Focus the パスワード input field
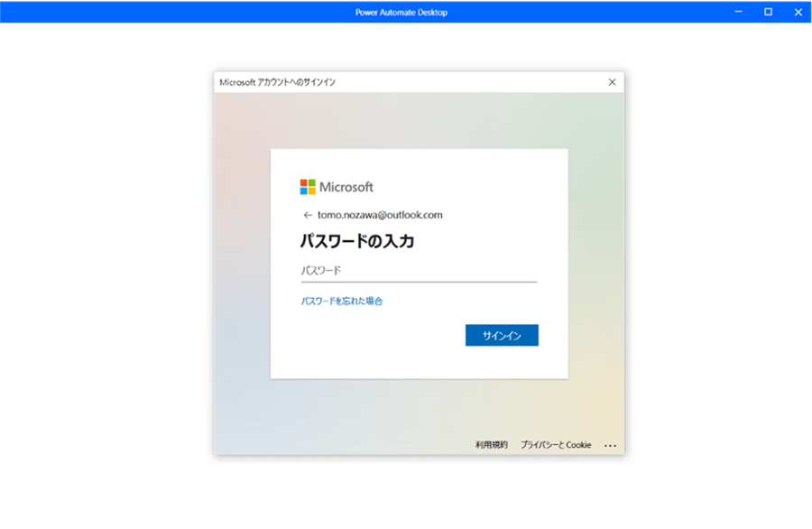The width and height of the screenshot is (812, 529). [419, 271]
